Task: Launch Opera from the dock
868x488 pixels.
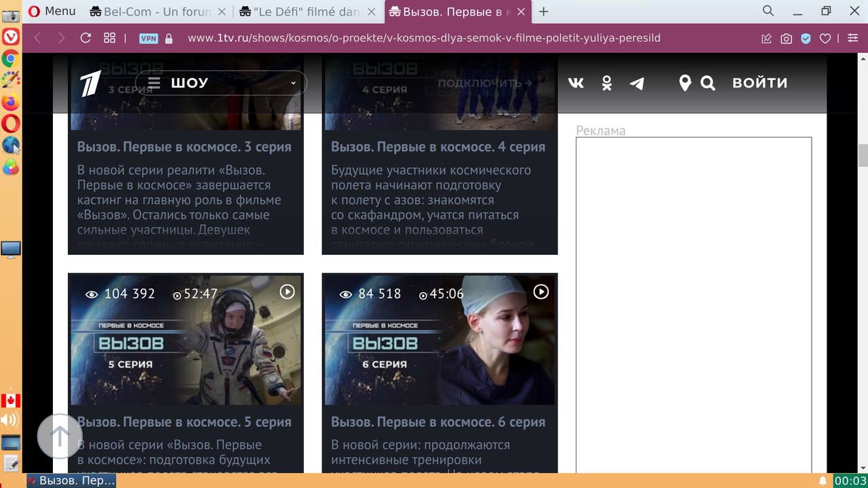Action: click(10, 124)
